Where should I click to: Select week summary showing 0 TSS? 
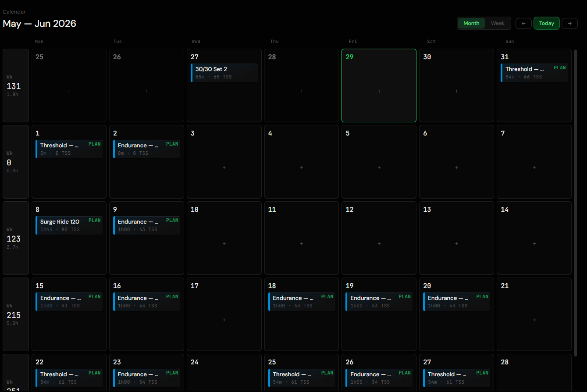(x=16, y=162)
